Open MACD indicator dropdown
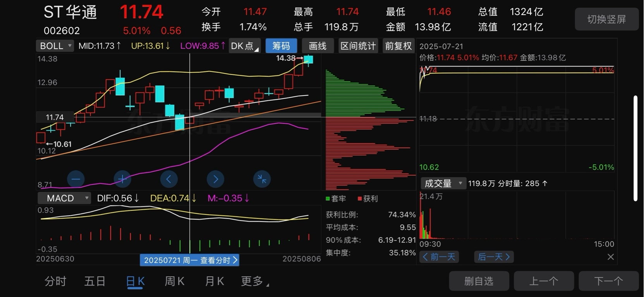 coord(64,198)
